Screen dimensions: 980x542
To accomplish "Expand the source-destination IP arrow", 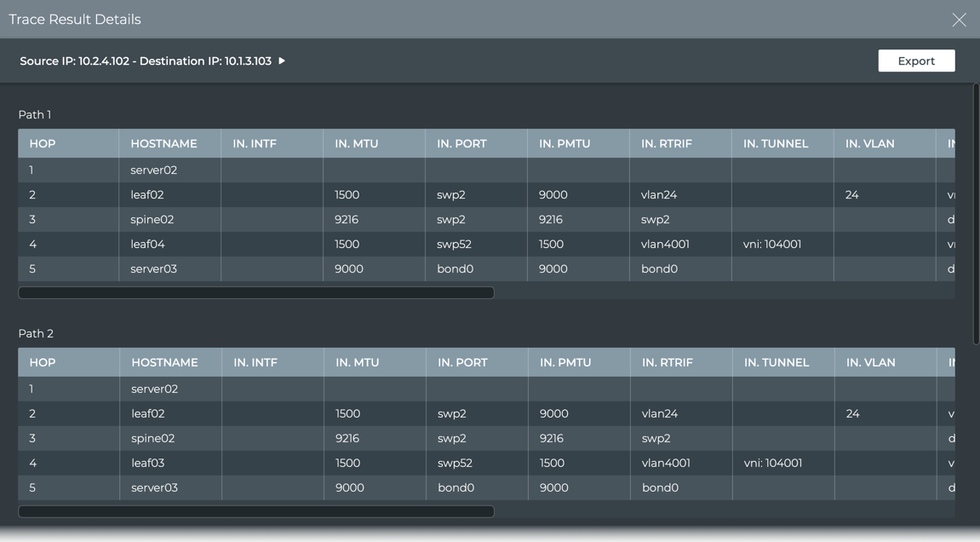I will pos(282,61).
